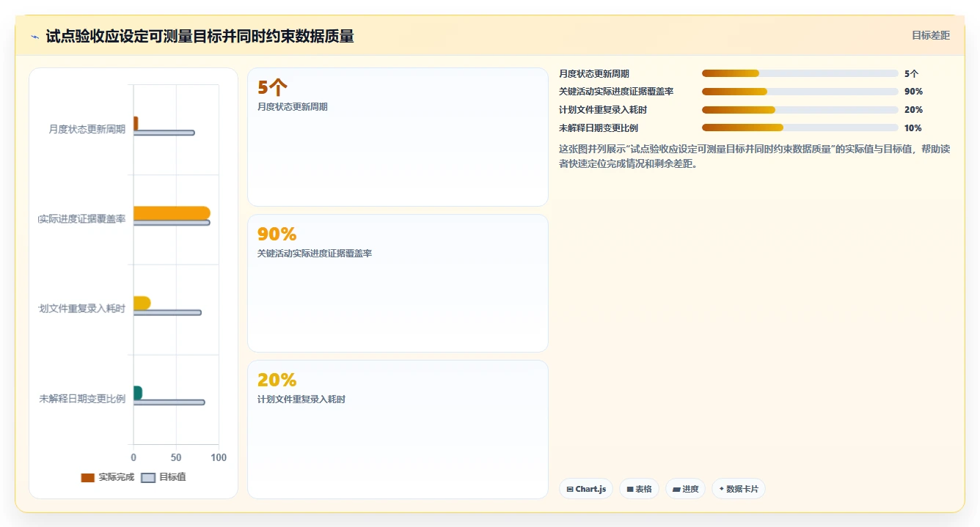Click the lightning icon before the title
980x527 pixels.
coord(34,37)
